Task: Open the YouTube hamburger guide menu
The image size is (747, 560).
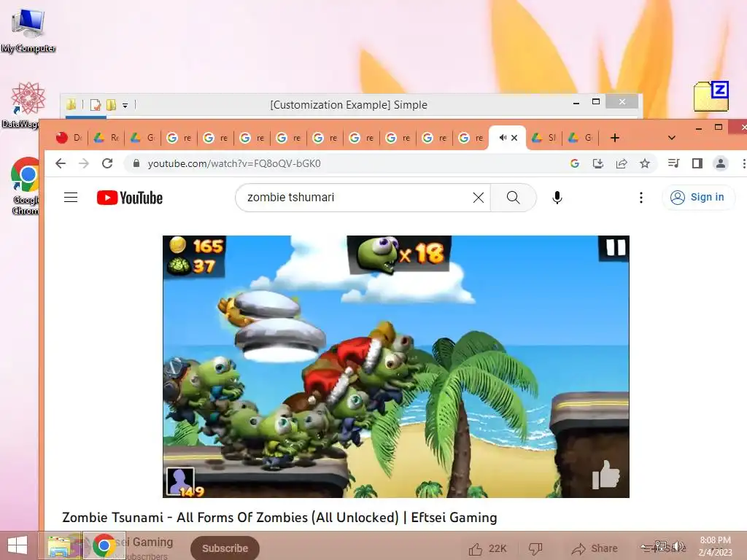Action: click(x=71, y=197)
